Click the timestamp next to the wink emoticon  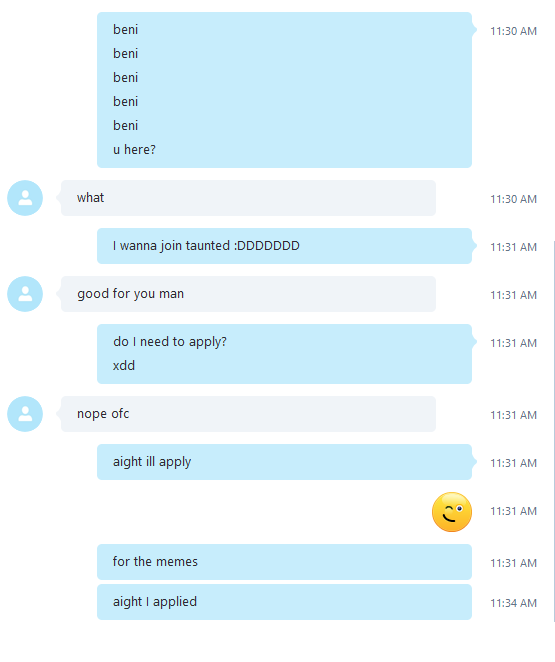click(513, 511)
